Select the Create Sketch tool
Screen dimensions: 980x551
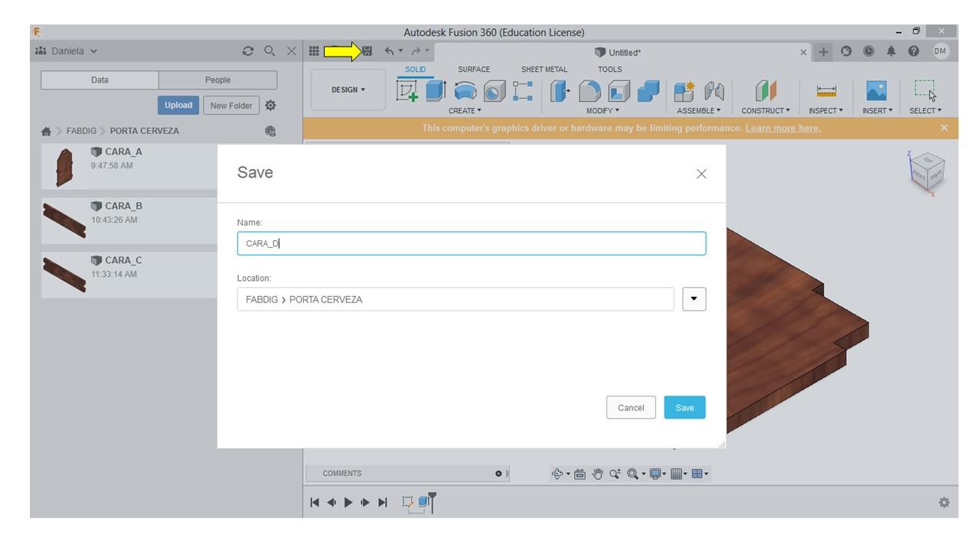pos(407,93)
